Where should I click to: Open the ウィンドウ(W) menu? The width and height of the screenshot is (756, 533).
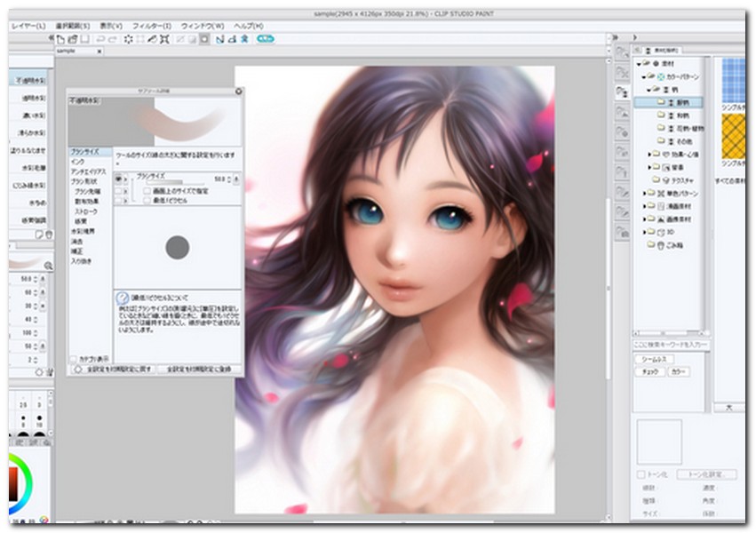point(202,26)
